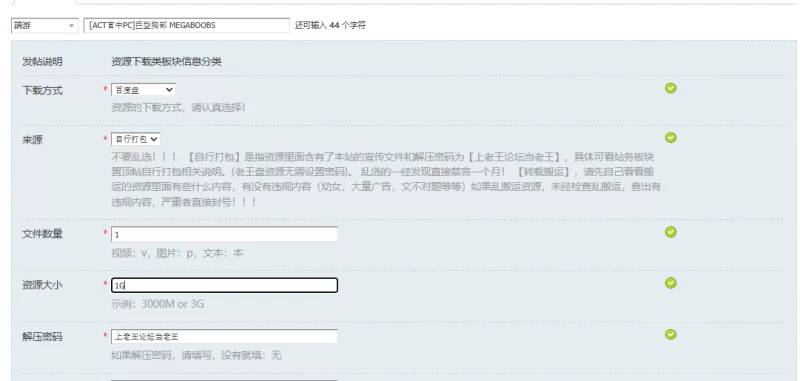The width and height of the screenshot is (800, 381).
Task: Click the 发帖说明 label
Action: [x=42, y=62]
